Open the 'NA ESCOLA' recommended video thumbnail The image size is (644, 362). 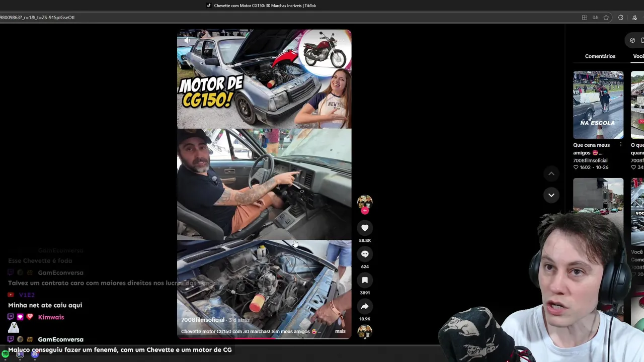click(x=598, y=105)
